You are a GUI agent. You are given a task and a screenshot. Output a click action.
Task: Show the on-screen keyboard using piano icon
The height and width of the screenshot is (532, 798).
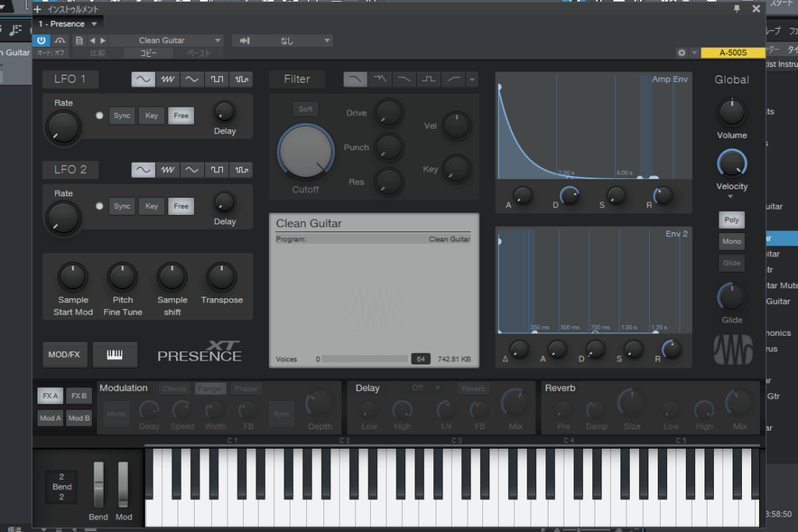coord(115,354)
